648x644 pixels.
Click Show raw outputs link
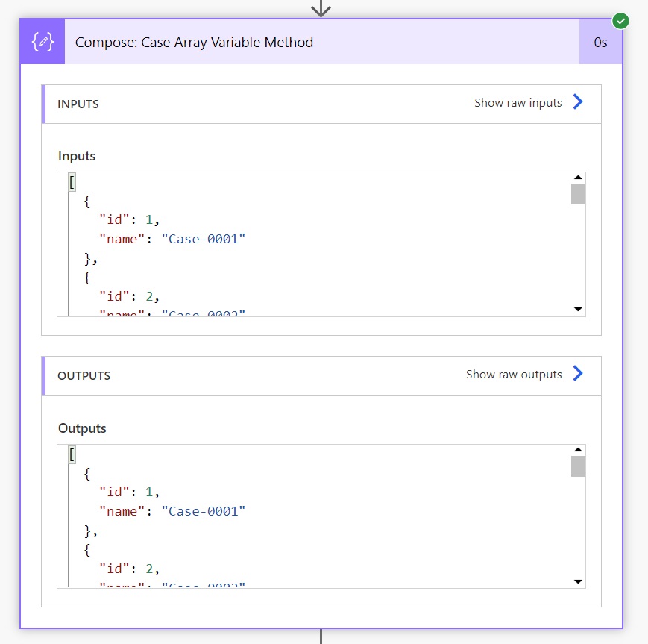coord(514,375)
